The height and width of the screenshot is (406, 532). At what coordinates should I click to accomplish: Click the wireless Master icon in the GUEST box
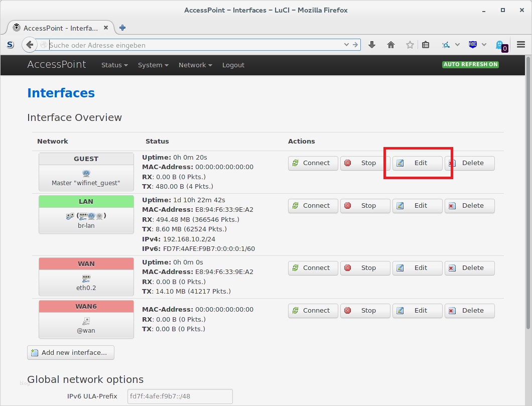pyautogui.click(x=86, y=173)
